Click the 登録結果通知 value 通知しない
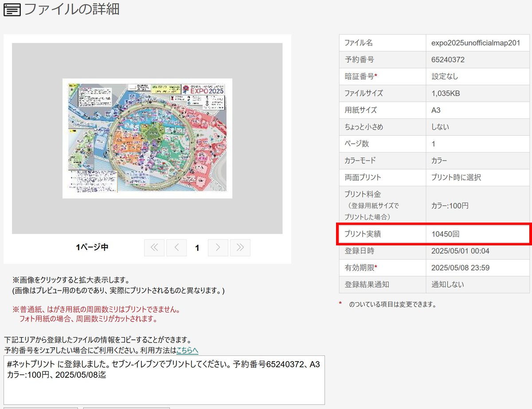The height and width of the screenshot is (409, 532). (448, 285)
